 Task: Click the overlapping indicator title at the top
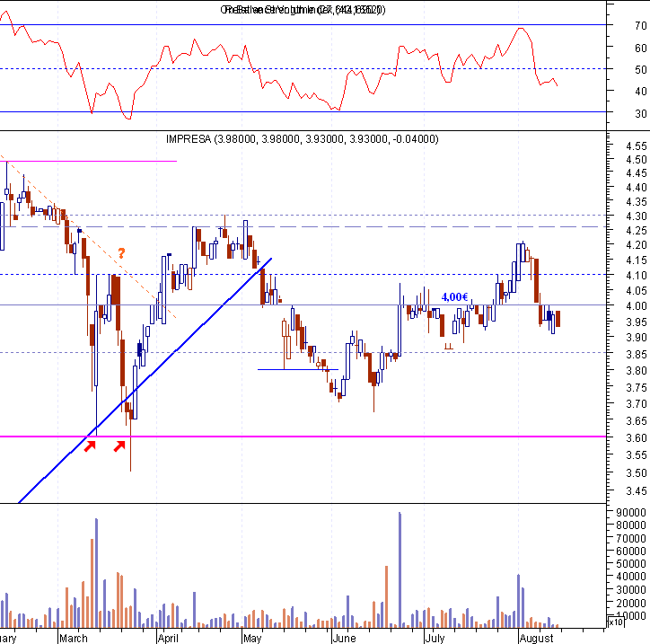[x=303, y=10]
